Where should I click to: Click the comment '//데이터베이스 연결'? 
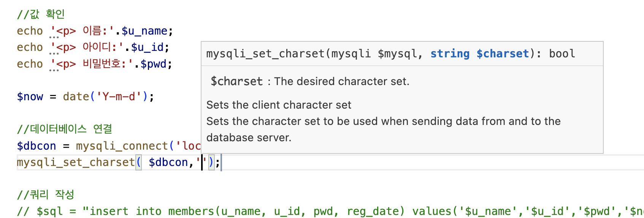coord(64,129)
